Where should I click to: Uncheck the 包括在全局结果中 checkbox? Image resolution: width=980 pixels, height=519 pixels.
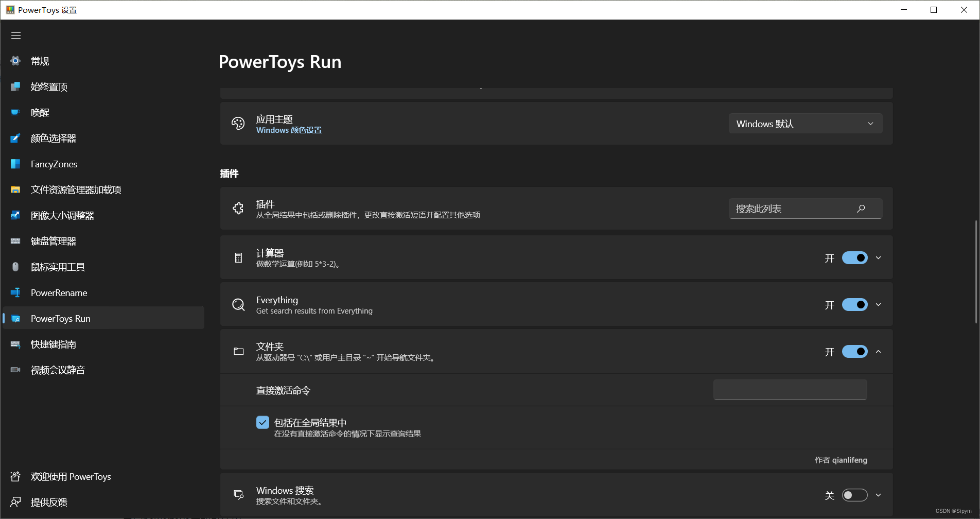[262, 423]
